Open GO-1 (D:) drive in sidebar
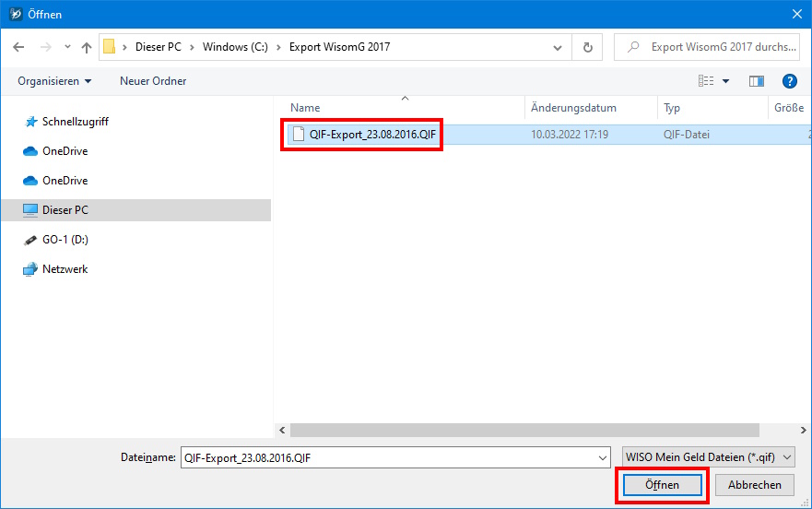Image resolution: width=812 pixels, height=509 pixels. tap(65, 240)
